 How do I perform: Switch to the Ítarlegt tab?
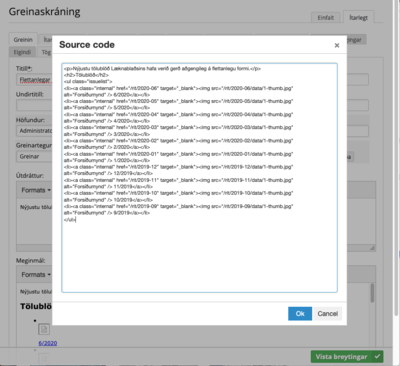tap(358, 17)
